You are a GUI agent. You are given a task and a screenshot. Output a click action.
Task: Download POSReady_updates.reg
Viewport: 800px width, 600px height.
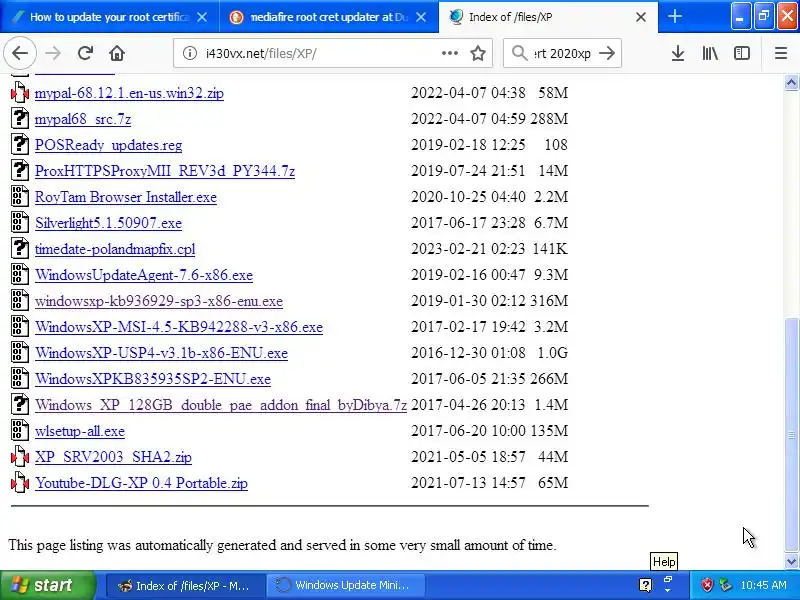click(108, 145)
